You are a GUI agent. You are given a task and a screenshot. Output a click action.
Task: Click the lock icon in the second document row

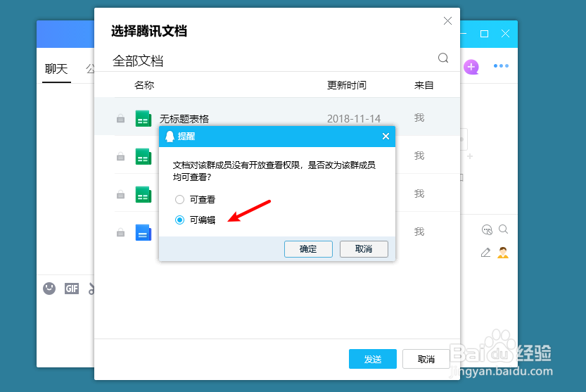(120, 156)
